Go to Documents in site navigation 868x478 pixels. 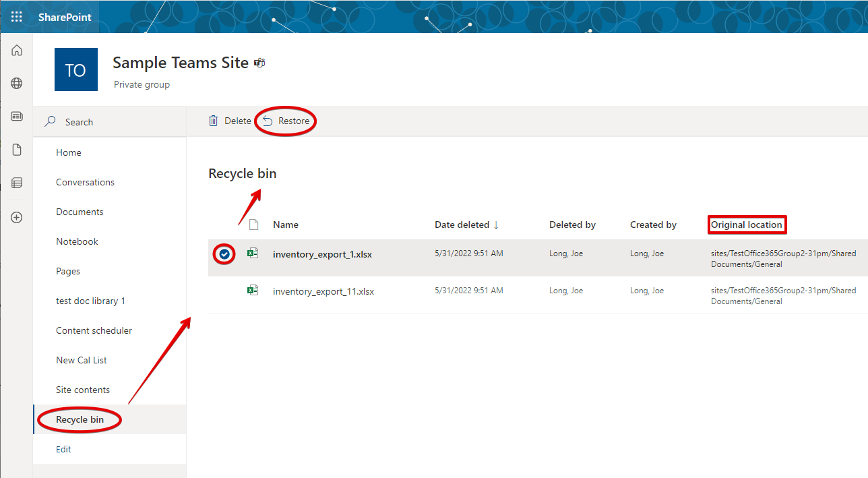tap(80, 212)
